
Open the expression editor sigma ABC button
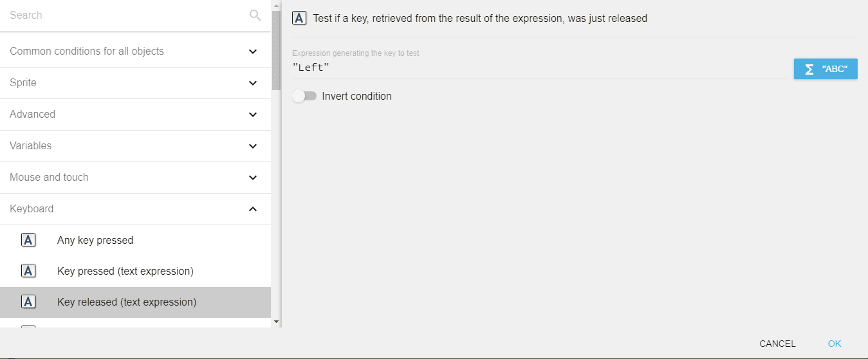click(x=826, y=69)
